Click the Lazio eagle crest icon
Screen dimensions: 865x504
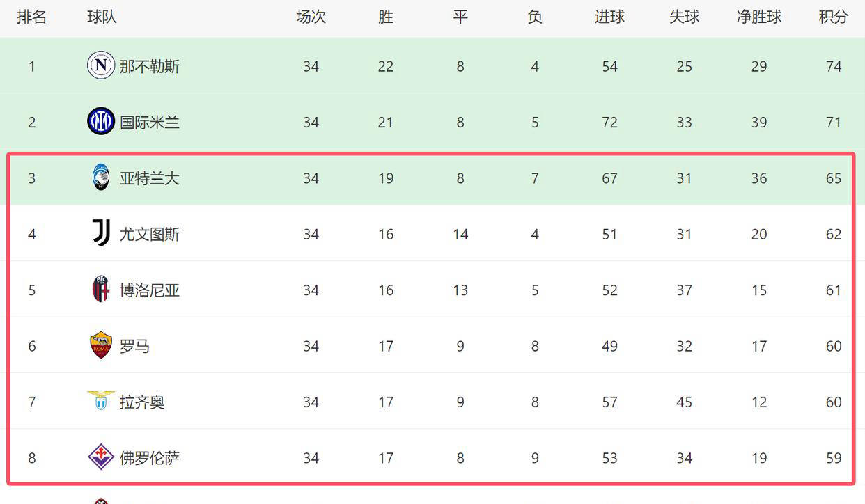(101, 401)
